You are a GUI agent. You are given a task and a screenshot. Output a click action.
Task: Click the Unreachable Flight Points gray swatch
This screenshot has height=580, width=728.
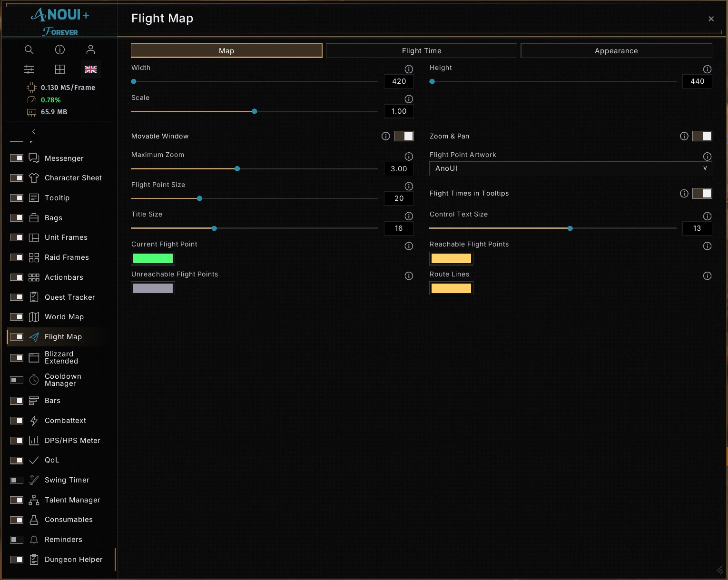[153, 288]
